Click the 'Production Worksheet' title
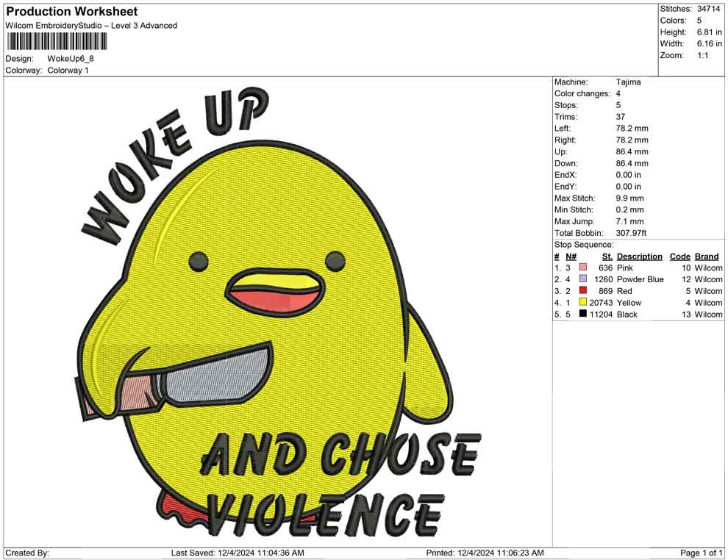728x560 pixels. tap(71, 12)
